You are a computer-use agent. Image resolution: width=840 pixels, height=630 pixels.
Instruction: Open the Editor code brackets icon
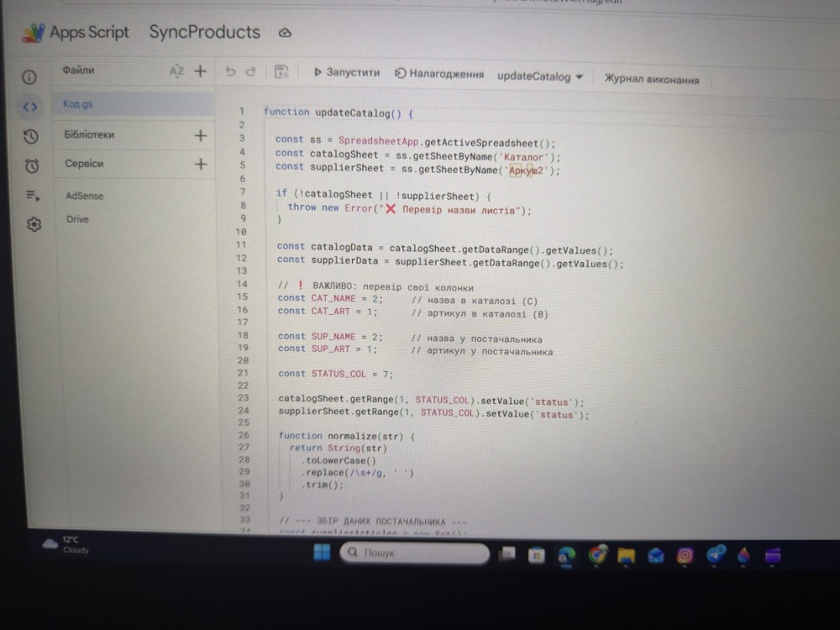point(30,108)
